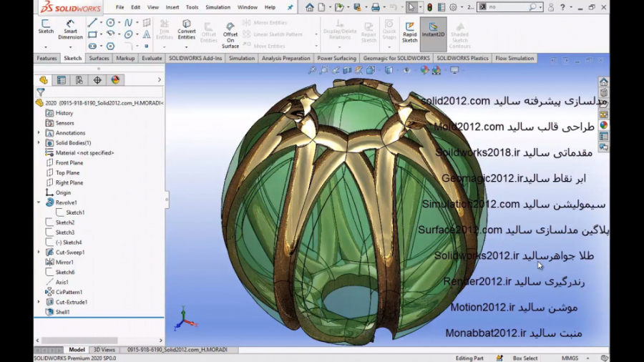The height and width of the screenshot is (362, 644).
Task: Click Zoom to Fit in view toolbar
Action: pyautogui.click(x=312, y=70)
